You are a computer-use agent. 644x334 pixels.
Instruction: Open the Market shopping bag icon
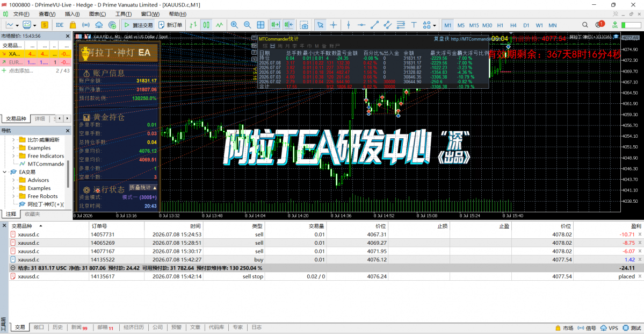pos(73,25)
